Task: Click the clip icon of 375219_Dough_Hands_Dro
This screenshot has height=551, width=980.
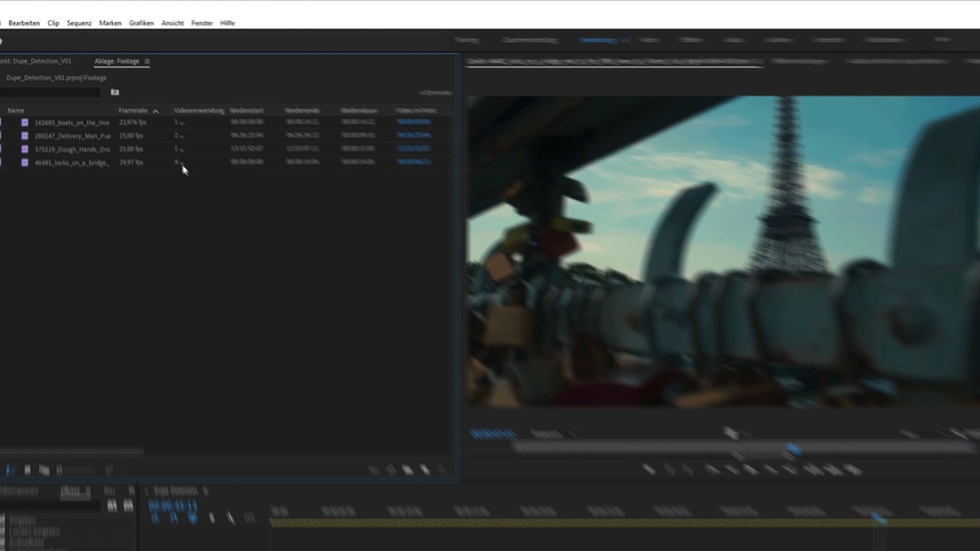Action: click(25, 149)
